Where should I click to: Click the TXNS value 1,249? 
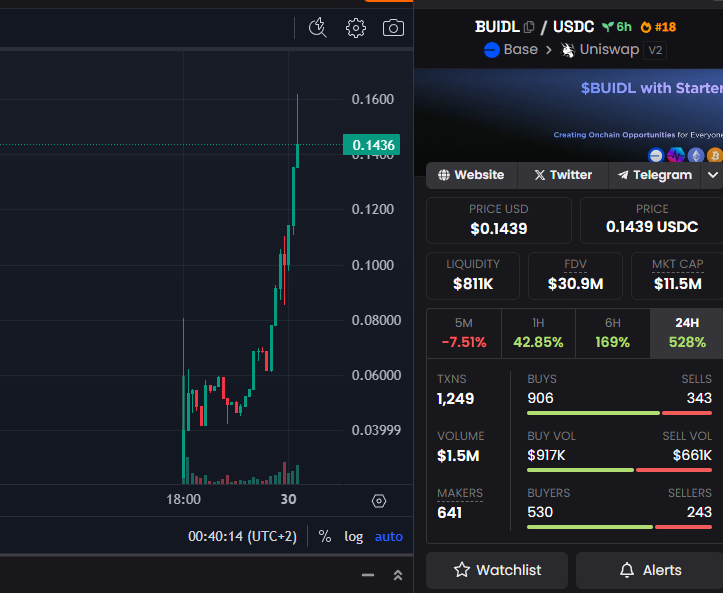(x=455, y=399)
